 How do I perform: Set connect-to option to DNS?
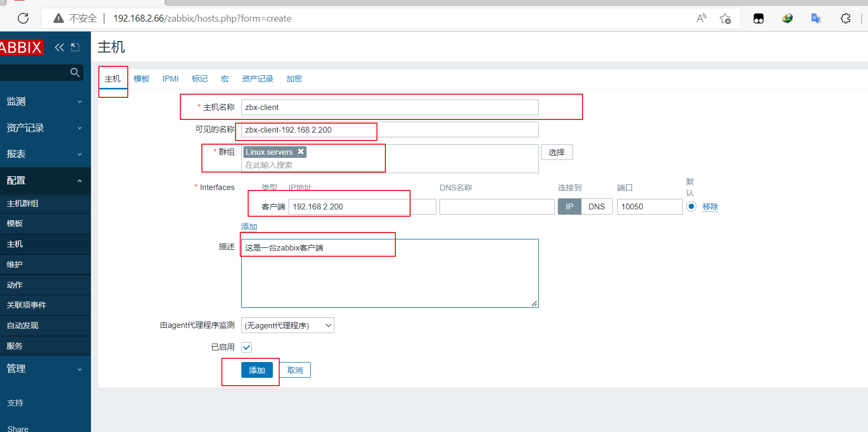(597, 207)
